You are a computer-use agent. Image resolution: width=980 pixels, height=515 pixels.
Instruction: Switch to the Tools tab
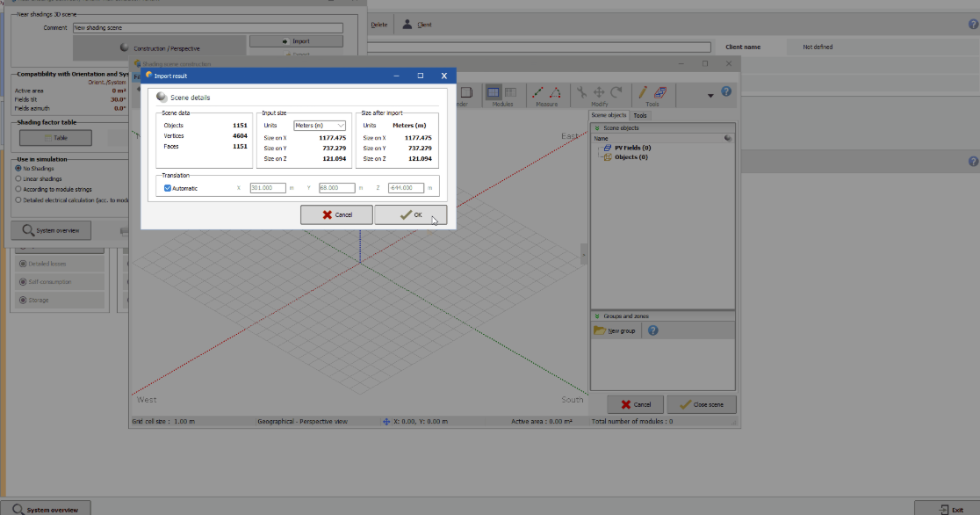(x=640, y=115)
